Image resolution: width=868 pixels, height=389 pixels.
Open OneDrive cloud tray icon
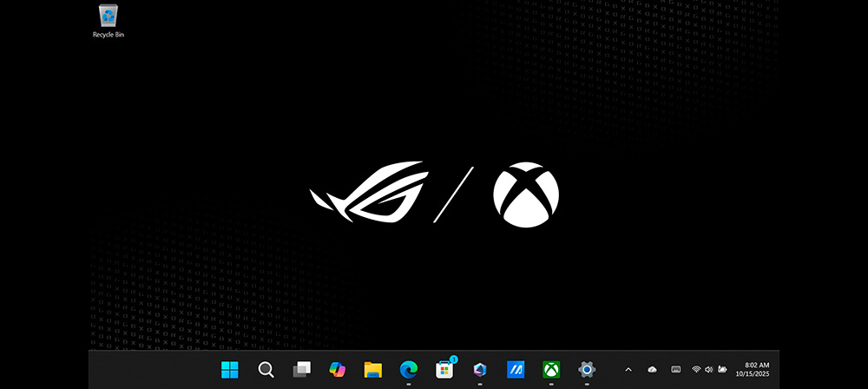[652, 370]
